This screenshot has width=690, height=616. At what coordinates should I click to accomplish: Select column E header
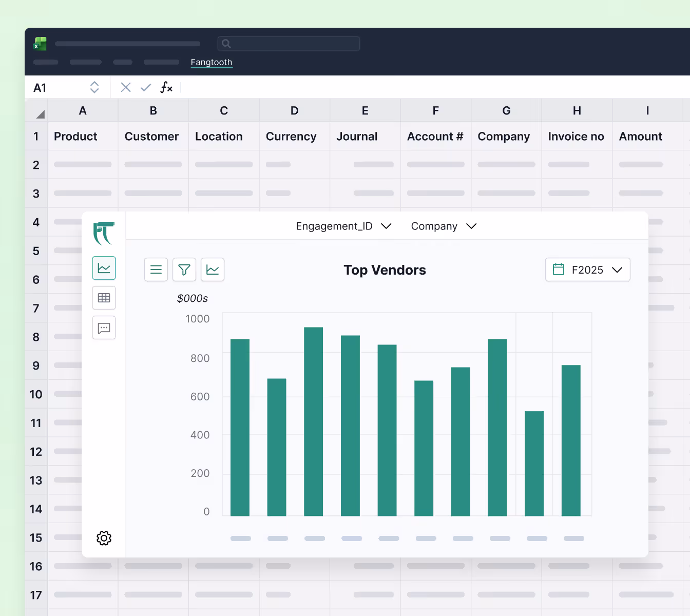(365, 110)
